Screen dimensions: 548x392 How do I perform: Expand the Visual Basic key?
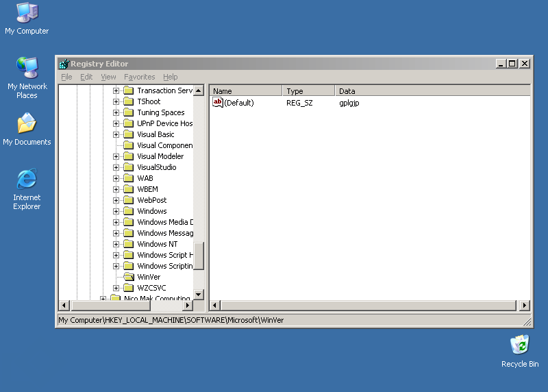[x=116, y=134]
